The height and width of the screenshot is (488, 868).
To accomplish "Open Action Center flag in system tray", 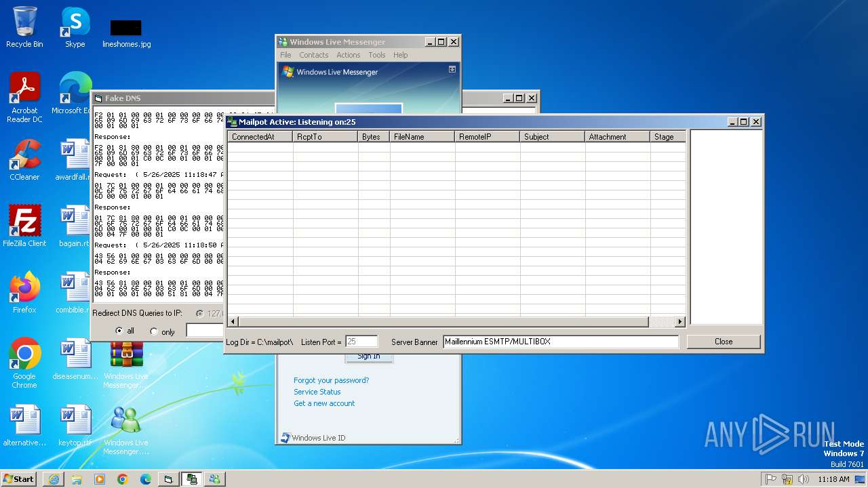I will pos(771,479).
